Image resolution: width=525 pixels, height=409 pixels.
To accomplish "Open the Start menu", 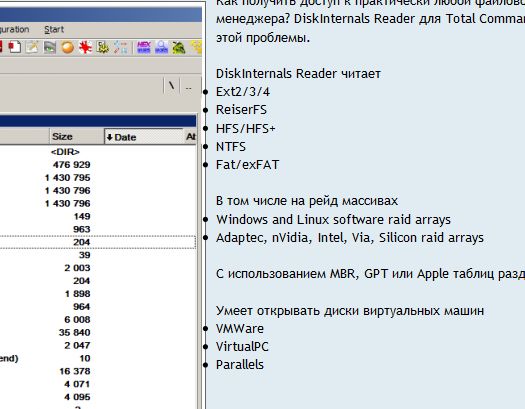I will click(x=54, y=29).
